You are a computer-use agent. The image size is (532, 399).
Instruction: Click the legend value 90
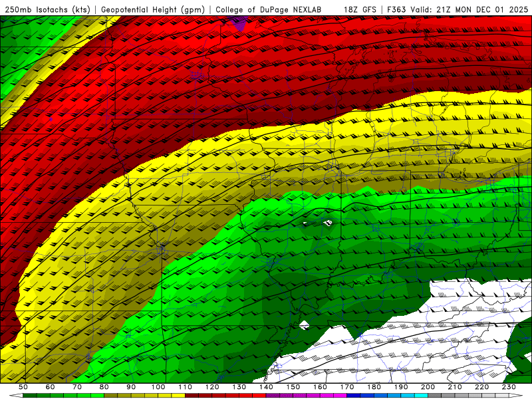(x=131, y=387)
